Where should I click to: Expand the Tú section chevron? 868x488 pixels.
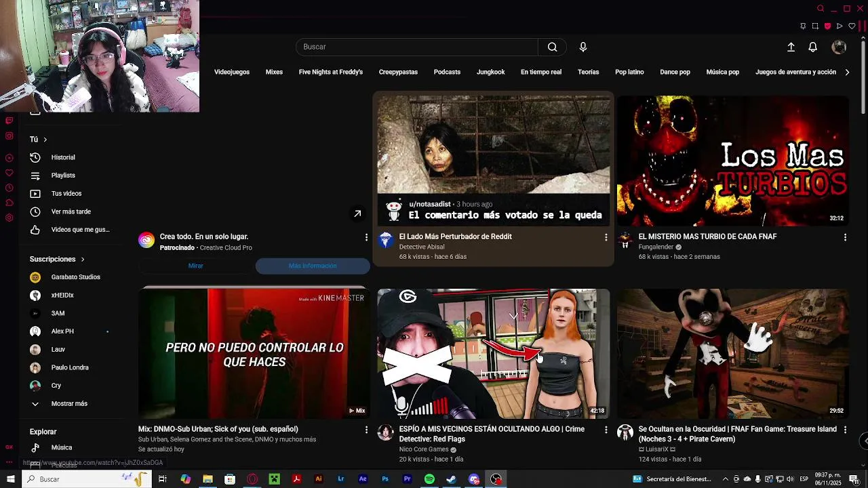pos(45,140)
